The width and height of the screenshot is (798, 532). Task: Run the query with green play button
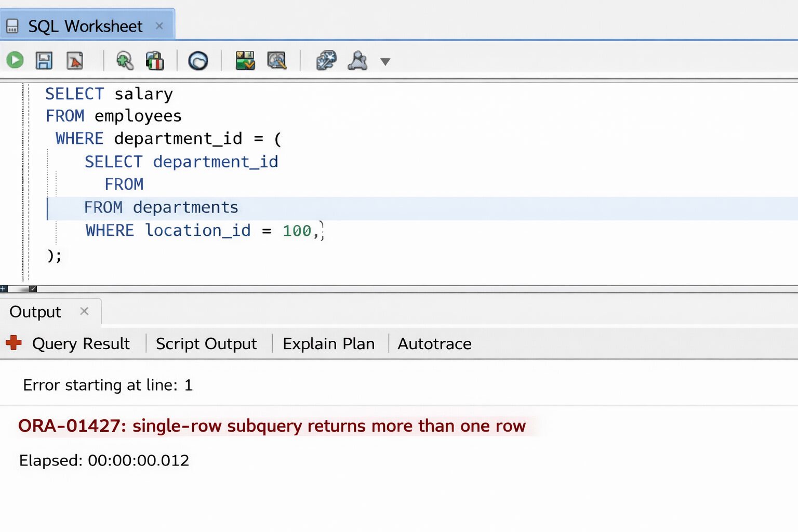15,60
